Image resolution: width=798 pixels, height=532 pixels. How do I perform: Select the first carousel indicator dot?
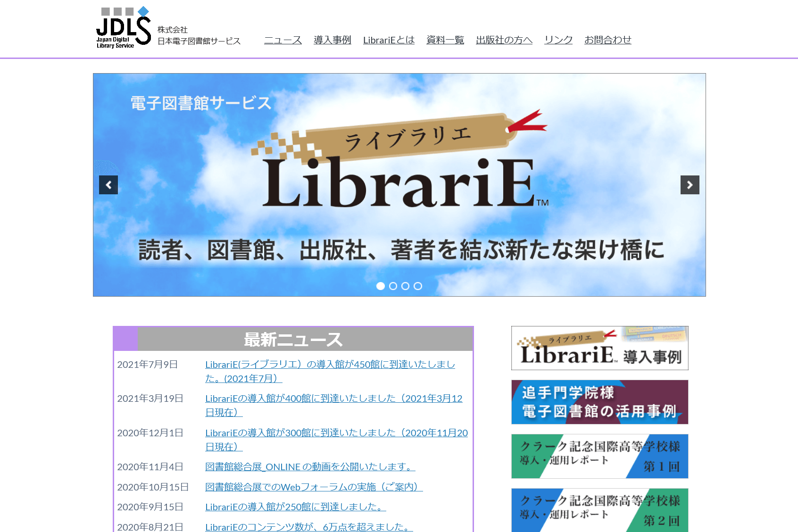pyautogui.click(x=381, y=286)
